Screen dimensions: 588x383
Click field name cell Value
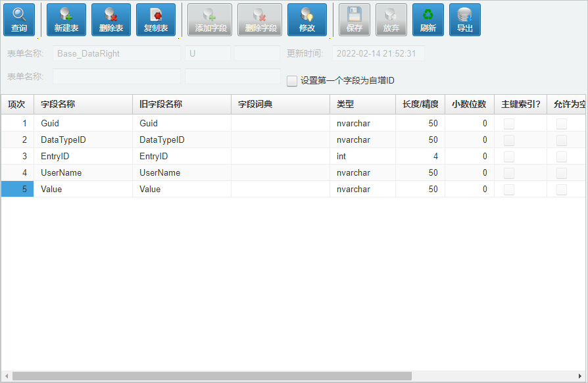[x=84, y=189]
